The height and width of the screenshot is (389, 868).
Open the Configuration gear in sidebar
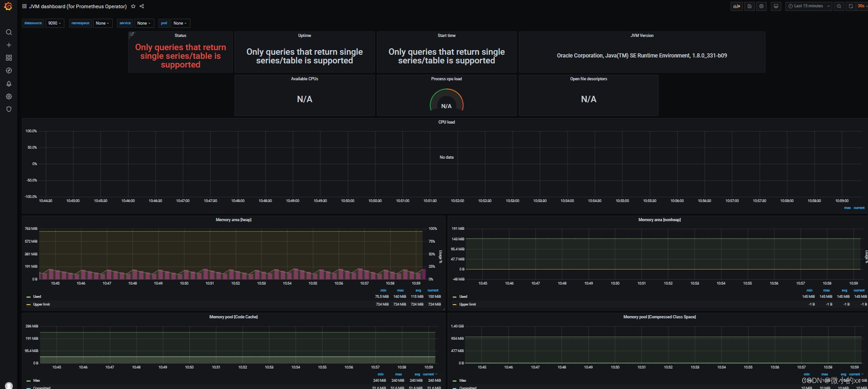(x=9, y=97)
